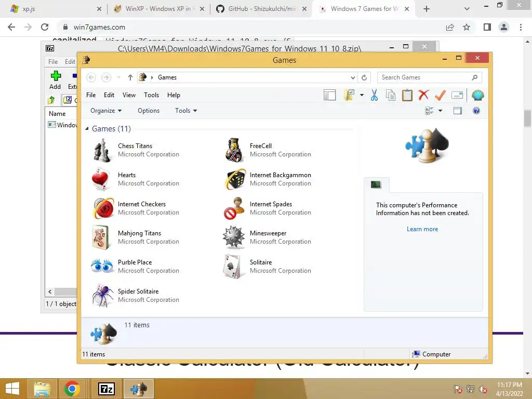This screenshot has height=399, width=532.
Task: Select the Purble Place eyes icon
Action: [x=102, y=266]
